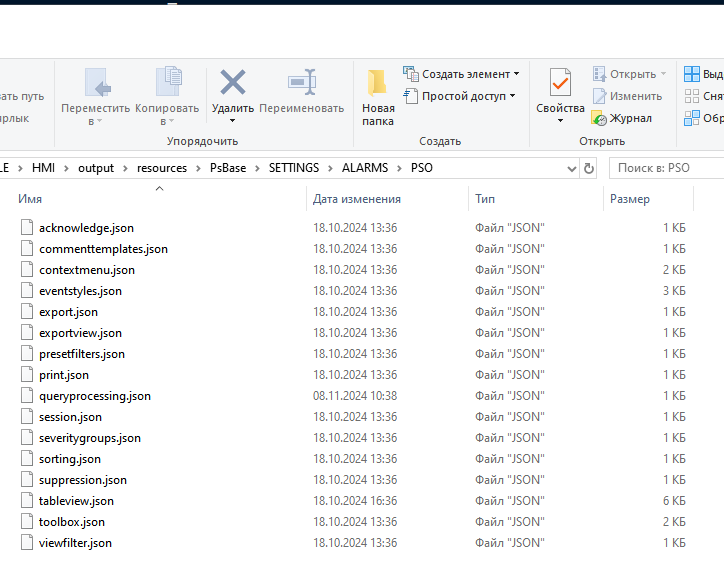The height and width of the screenshot is (563, 724).
Task: Click the red X Delete (Удалить) icon
Action: click(232, 82)
